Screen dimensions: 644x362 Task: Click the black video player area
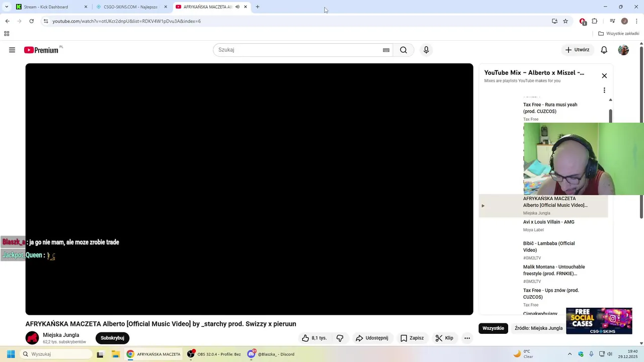point(249,189)
